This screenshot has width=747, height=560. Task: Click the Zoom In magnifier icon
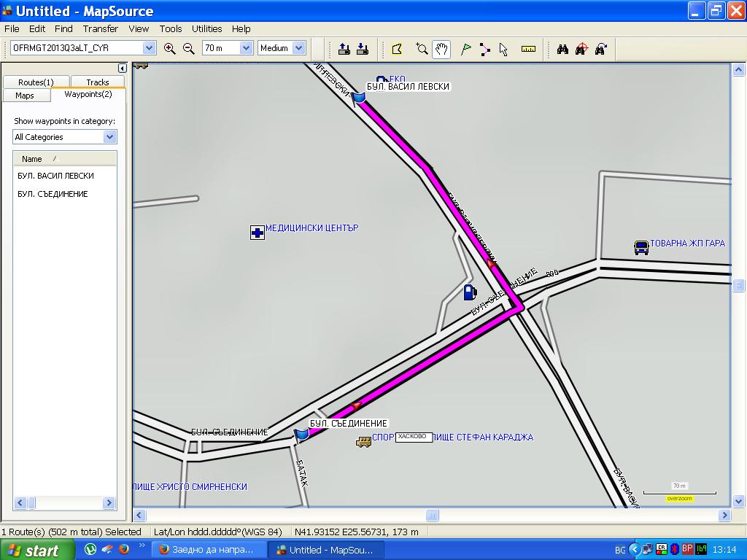(170, 49)
